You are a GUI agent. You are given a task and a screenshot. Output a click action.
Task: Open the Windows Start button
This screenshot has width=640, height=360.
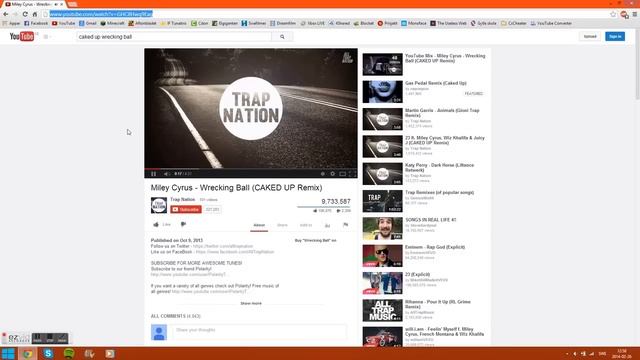[8, 353]
